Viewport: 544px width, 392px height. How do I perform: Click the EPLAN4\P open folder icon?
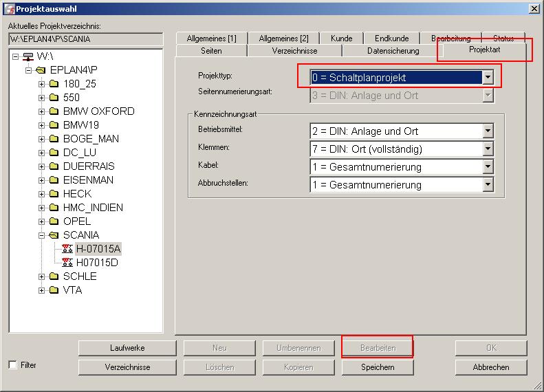point(41,70)
